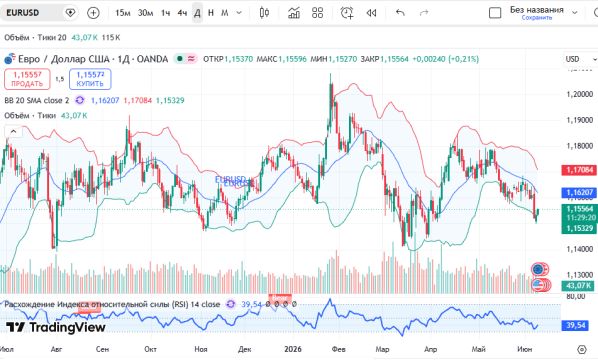Click the 43,07K volume axis label

tap(578, 285)
